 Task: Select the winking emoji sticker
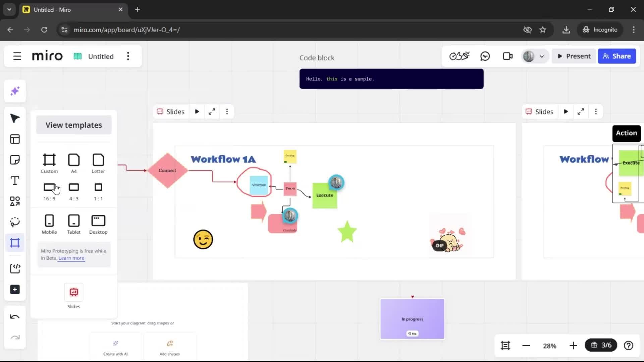203,239
